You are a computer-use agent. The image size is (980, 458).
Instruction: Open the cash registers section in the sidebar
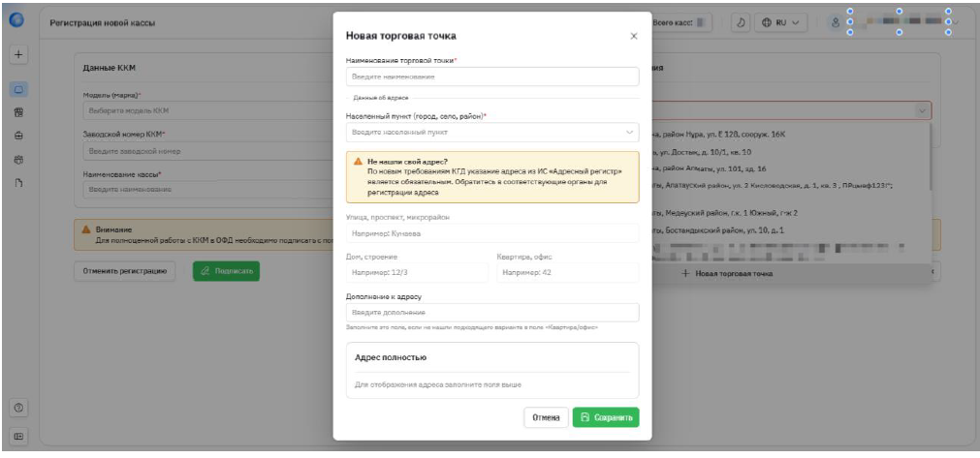[17, 90]
